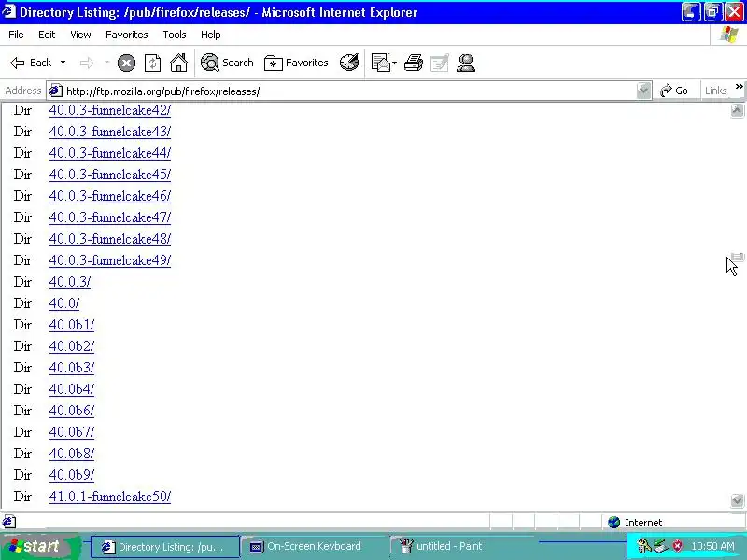The height and width of the screenshot is (560, 747).
Task: Open the 40.0b9/ directory link
Action: coord(72,474)
